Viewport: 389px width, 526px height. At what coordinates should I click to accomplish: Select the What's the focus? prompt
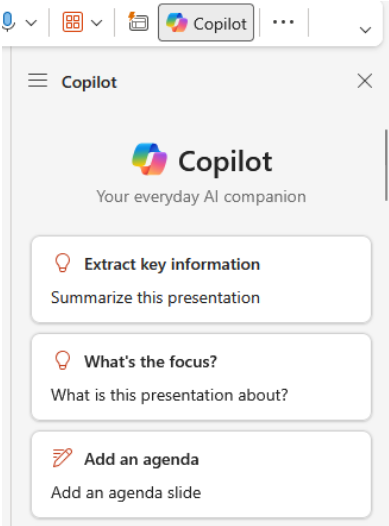tap(202, 377)
